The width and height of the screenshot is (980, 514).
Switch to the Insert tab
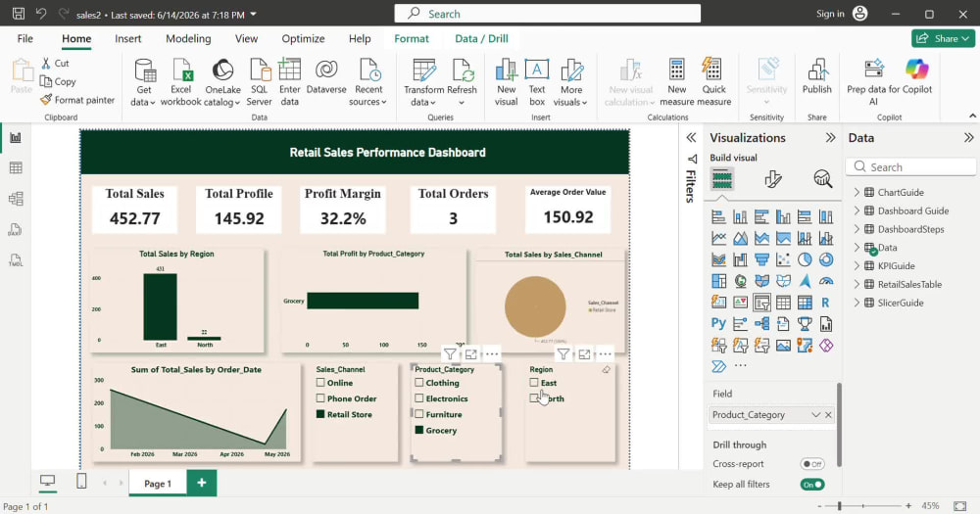click(128, 39)
